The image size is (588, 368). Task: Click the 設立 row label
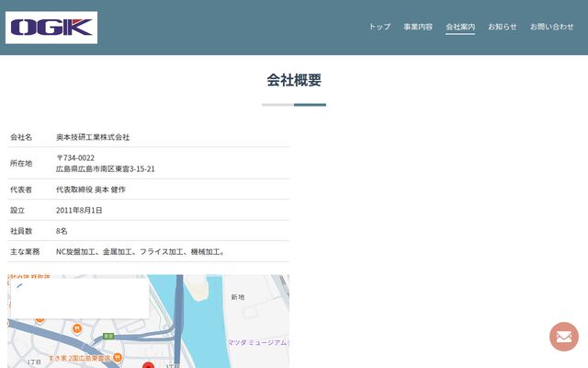pos(17,211)
